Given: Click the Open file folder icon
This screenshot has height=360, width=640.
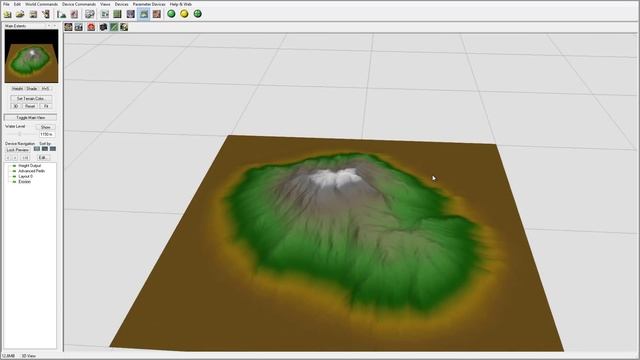Looking at the screenshot, I should 20,14.
